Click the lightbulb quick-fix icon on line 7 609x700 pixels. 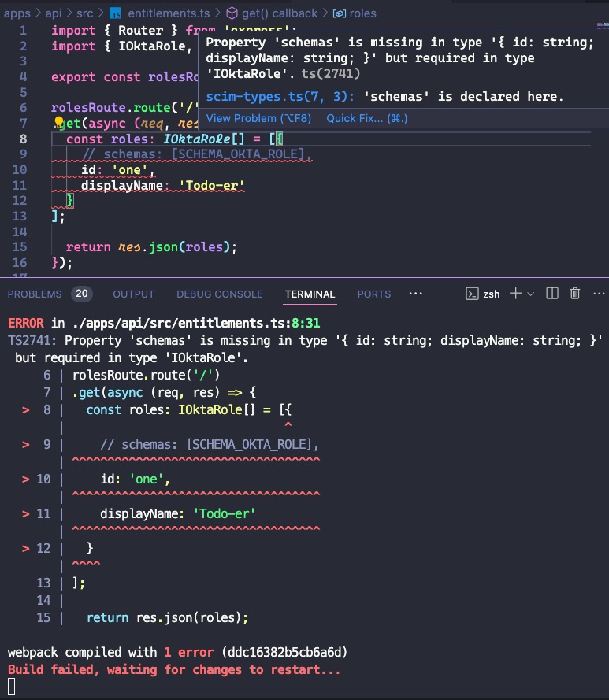click(x=58, y=122)
